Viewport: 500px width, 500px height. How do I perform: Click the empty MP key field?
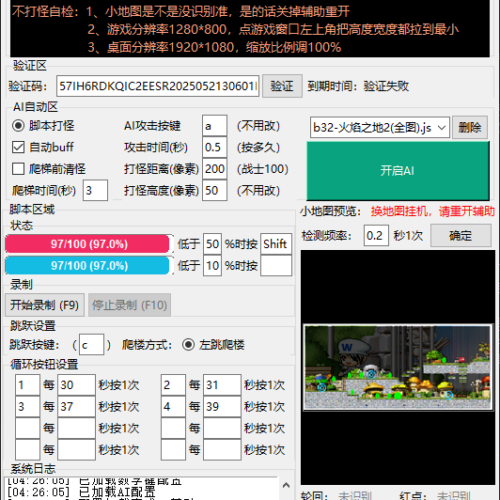pos(276,266)
